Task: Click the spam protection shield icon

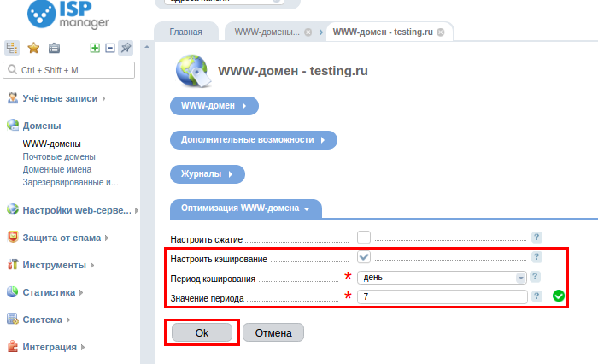Action: pyautogui.click(x=13, y=237)
